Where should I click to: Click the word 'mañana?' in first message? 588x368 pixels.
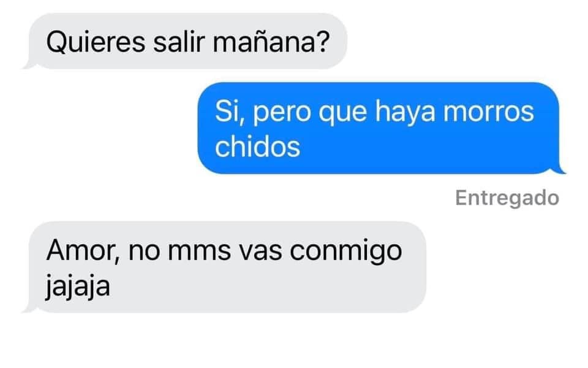[271, 41]
